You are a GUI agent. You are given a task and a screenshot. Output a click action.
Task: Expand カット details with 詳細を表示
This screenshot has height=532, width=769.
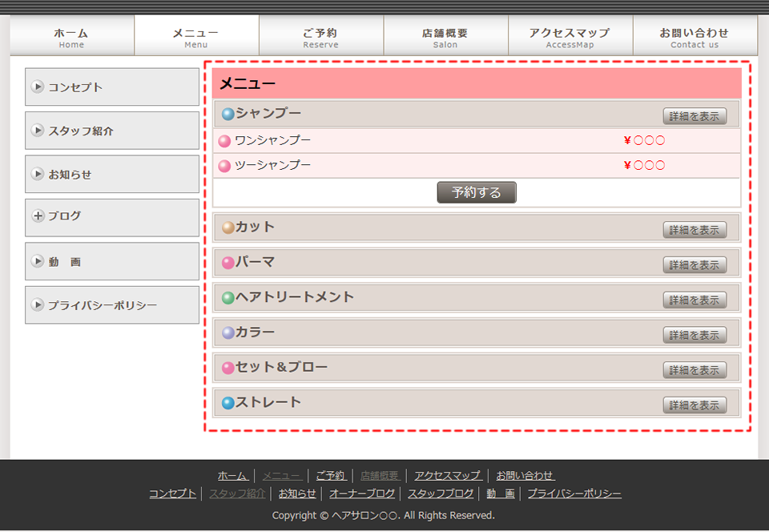click(695, 230)
